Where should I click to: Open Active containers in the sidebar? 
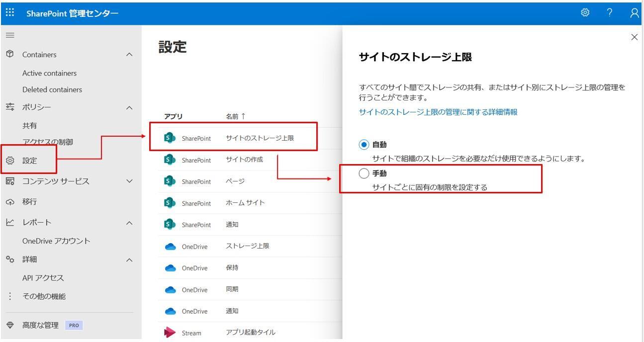49,73
